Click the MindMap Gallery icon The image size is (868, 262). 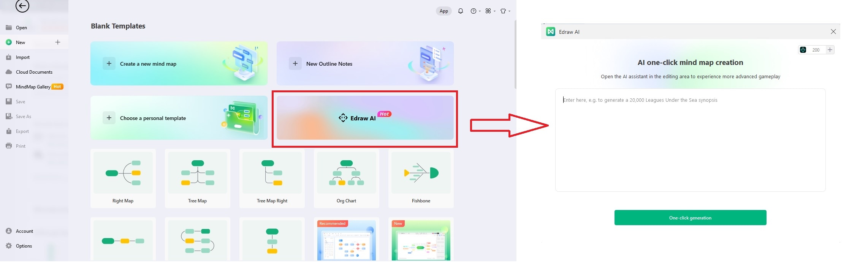[x=9, y=87]
